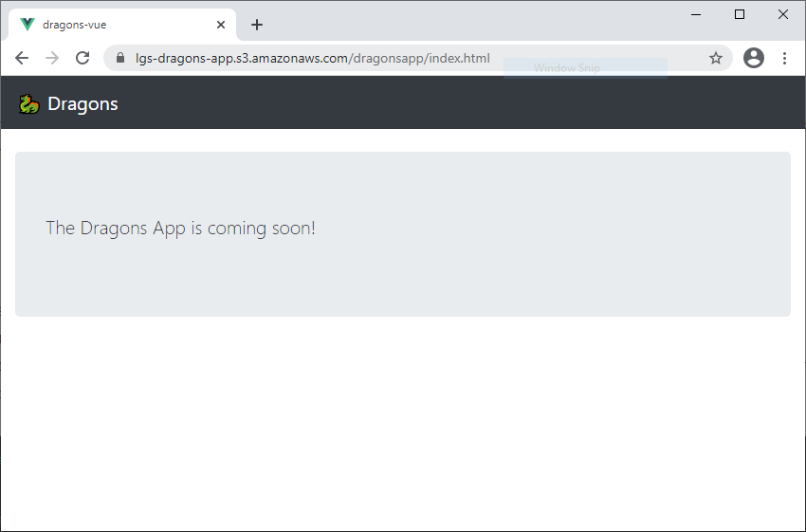Image resolution: width=806 pixels, height=532 pixels.
Task: Go back to the previous page
Action: (22, 58)
